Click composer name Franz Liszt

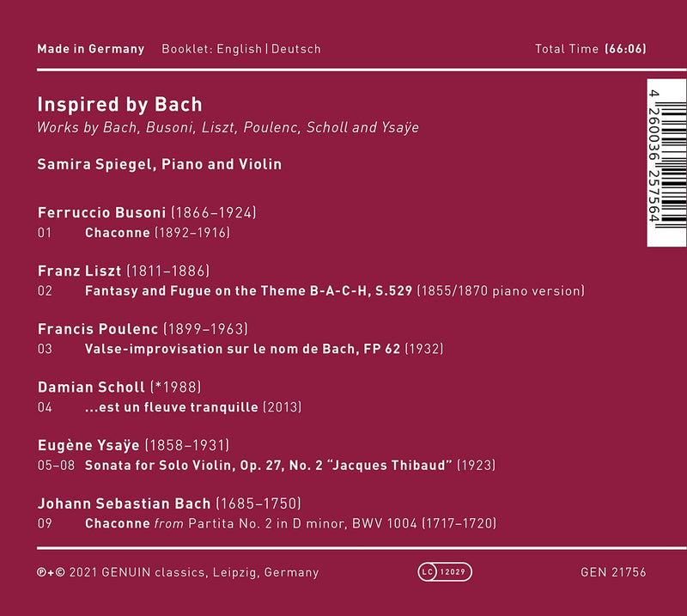(79, 271)
